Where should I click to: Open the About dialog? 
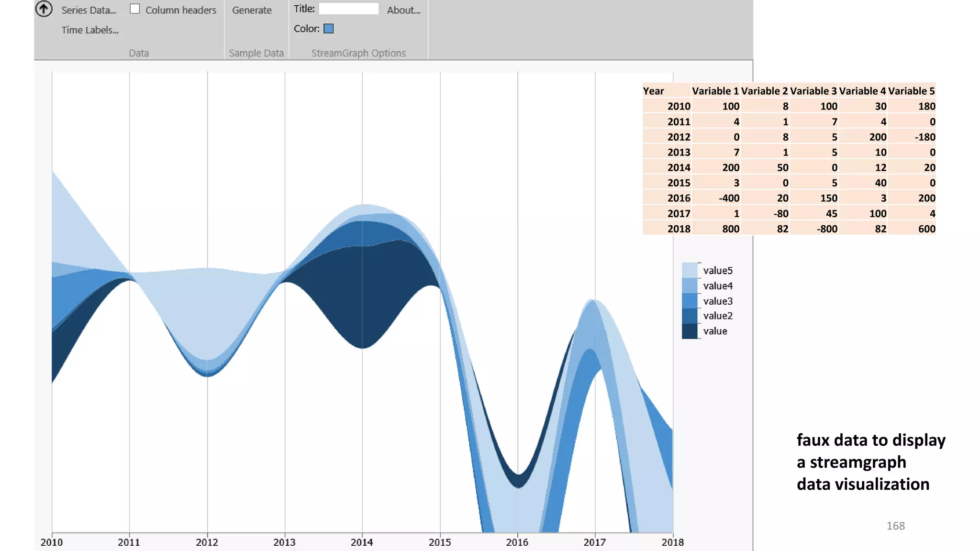pos(403,10)
